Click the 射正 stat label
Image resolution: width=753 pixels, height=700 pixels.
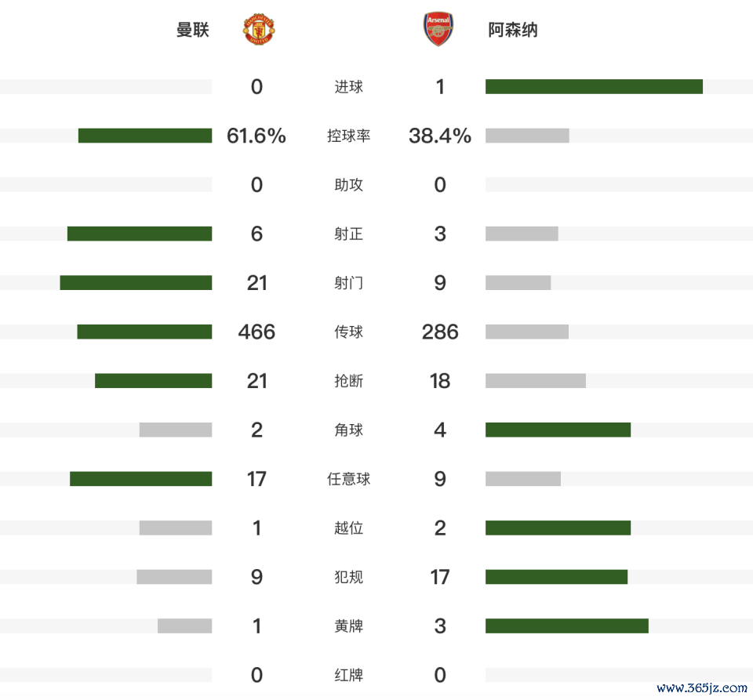348,234
